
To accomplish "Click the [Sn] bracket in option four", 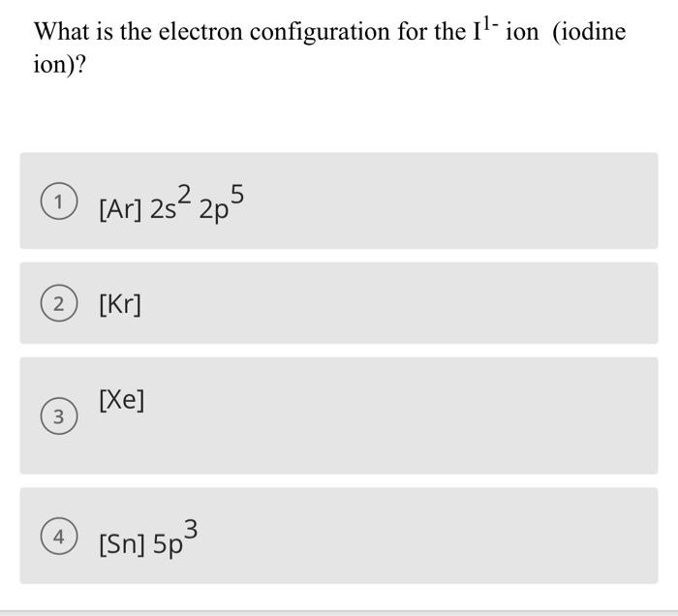I will pyautogui.click(x=122, y=544).
